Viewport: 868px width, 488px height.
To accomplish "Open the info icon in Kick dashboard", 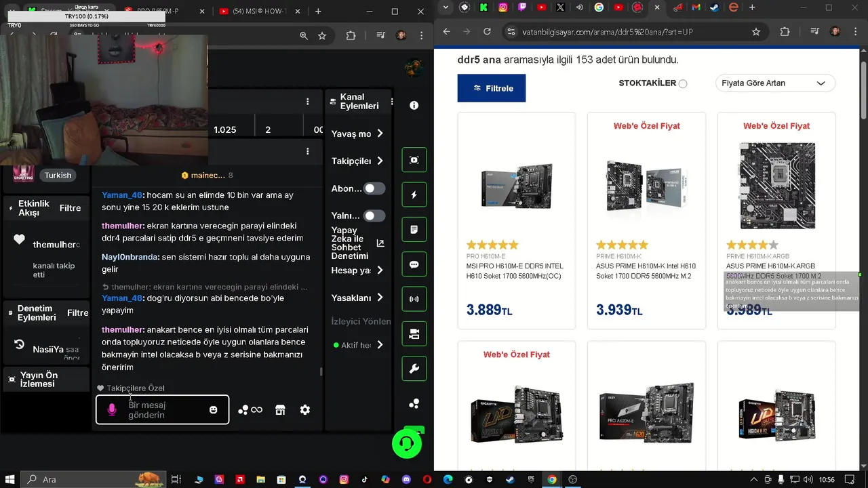I will pos(414,105).
